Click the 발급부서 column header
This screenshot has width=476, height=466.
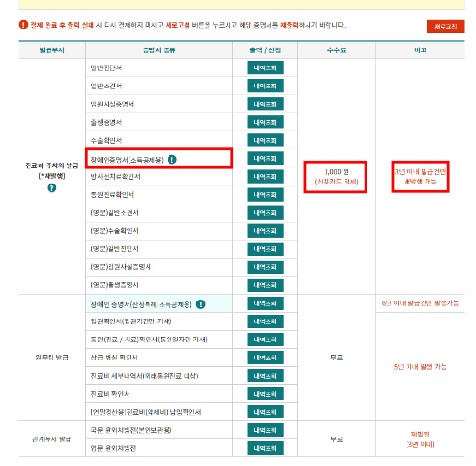tap(51, 50)
